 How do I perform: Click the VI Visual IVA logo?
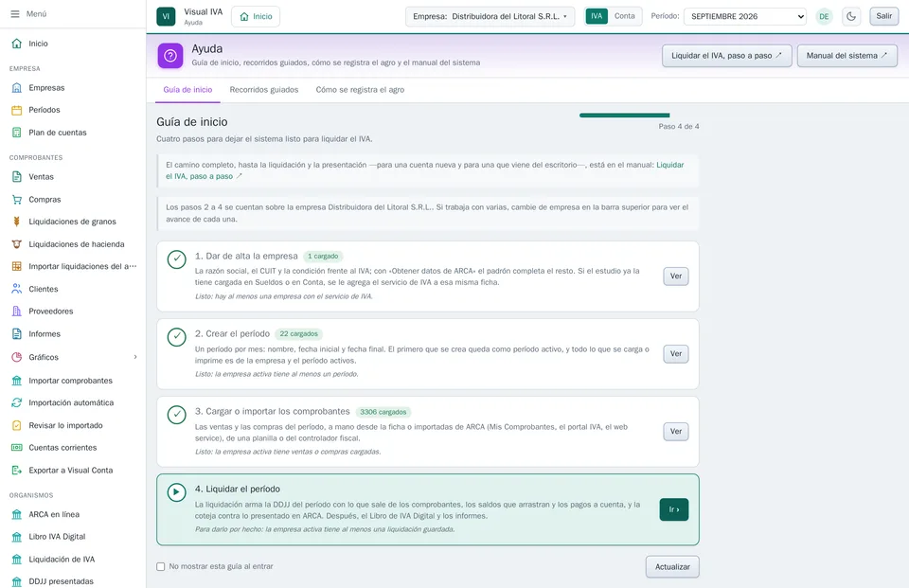[166, 16]
